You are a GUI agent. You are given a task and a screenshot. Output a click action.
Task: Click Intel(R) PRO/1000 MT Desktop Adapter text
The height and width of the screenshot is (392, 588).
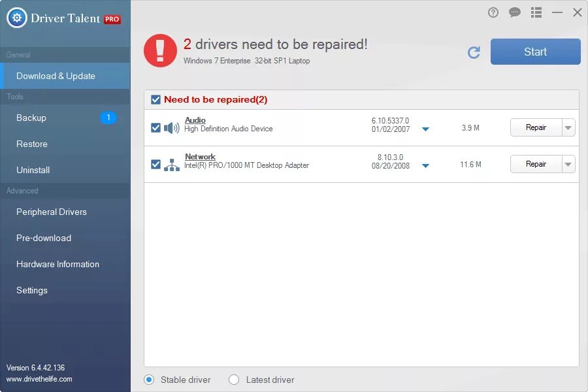pyautogui.click(x=247, y=165)
